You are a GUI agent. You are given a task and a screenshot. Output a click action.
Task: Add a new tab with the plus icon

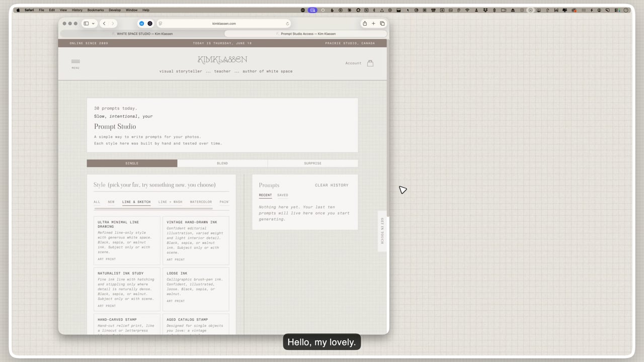coord(373,24)
